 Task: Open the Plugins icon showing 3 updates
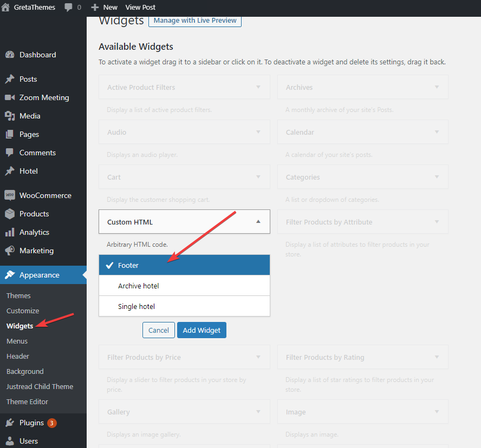(10, 423)
